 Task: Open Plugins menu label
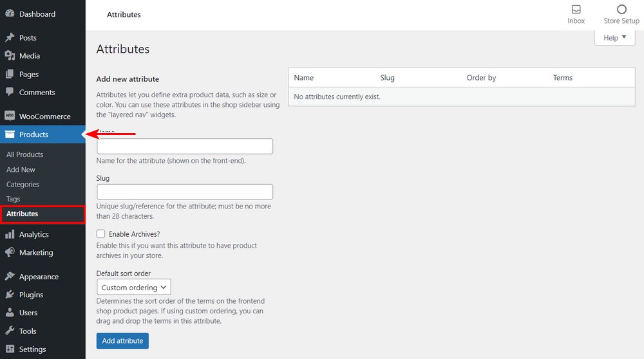[31, 295]
